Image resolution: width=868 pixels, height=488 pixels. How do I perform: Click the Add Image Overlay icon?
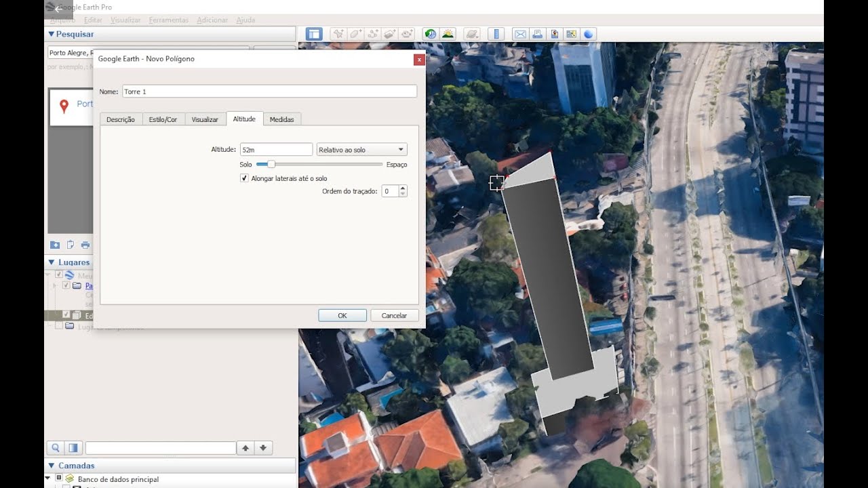(x=389, y=34)
